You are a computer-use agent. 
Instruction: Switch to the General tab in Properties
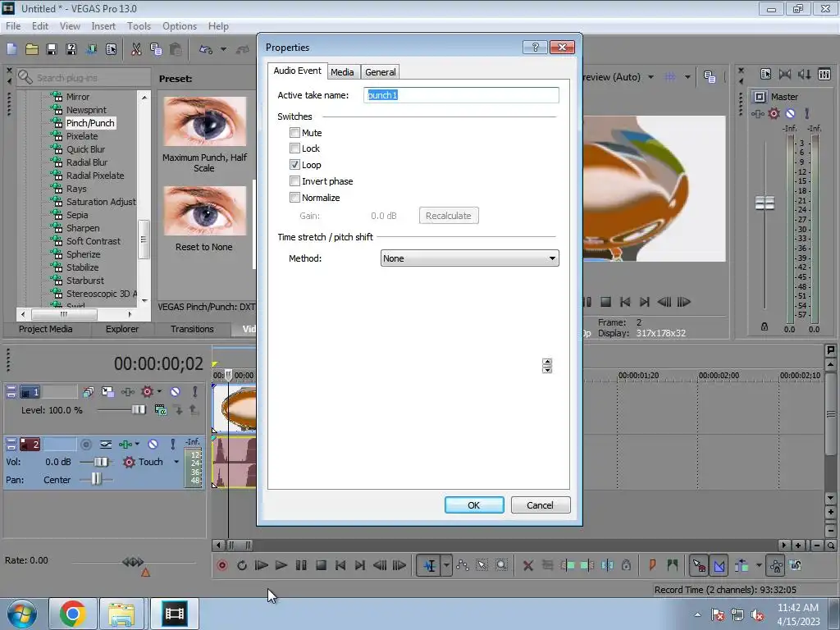coord(381,72)
